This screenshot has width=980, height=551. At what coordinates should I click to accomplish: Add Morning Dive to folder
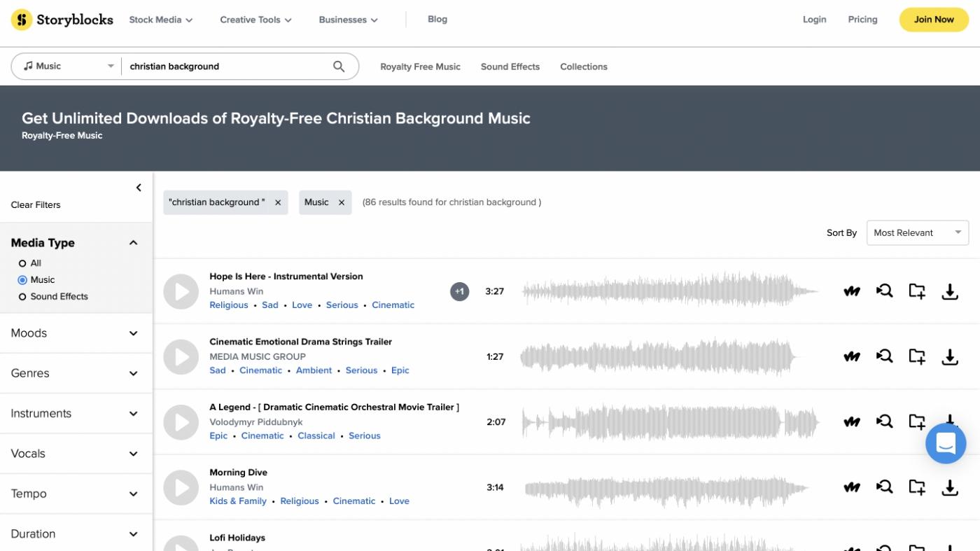click(x=917, y=487)
